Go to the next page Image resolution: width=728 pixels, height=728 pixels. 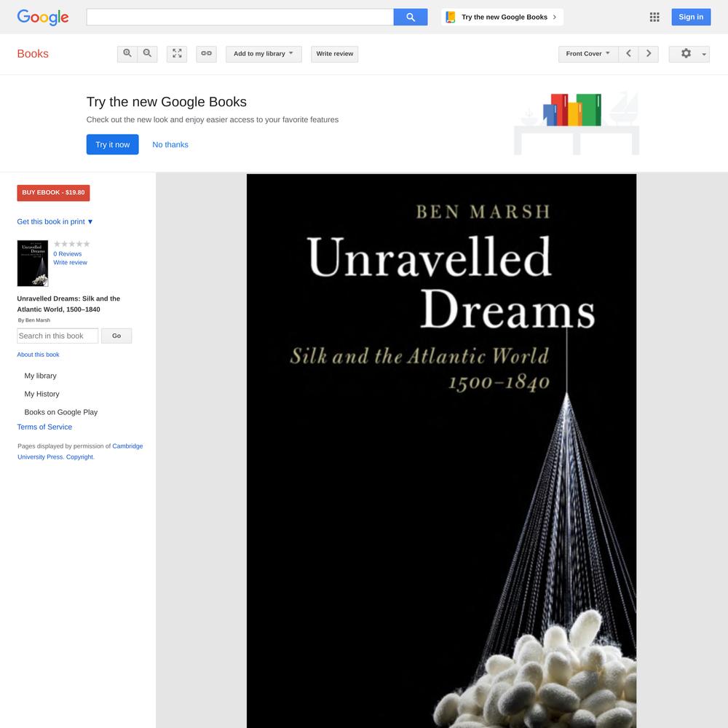coord(649,54)
